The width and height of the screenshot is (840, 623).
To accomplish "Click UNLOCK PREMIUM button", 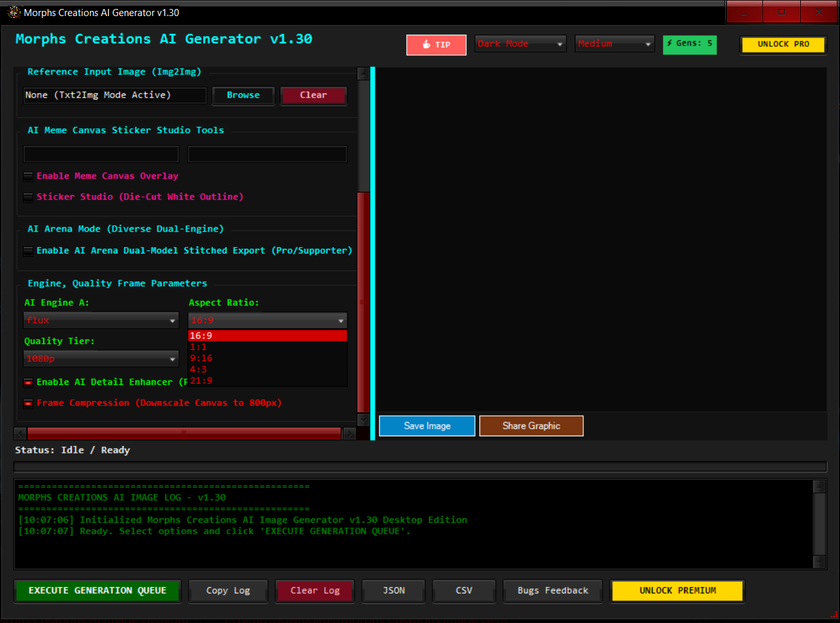I will pos(678,591).
